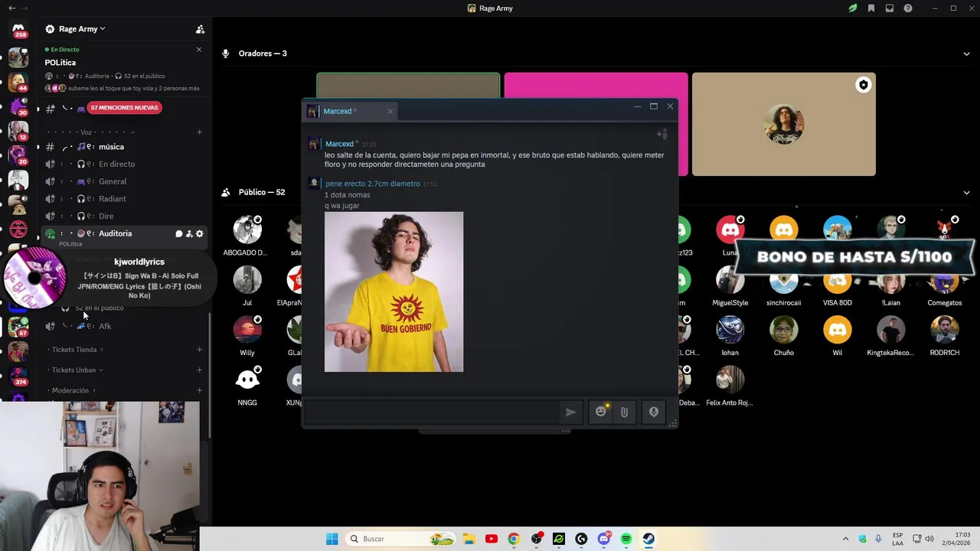Open Spotify from the taskbar
Viewport: 980px width, 551px height.
click(626, 539)
